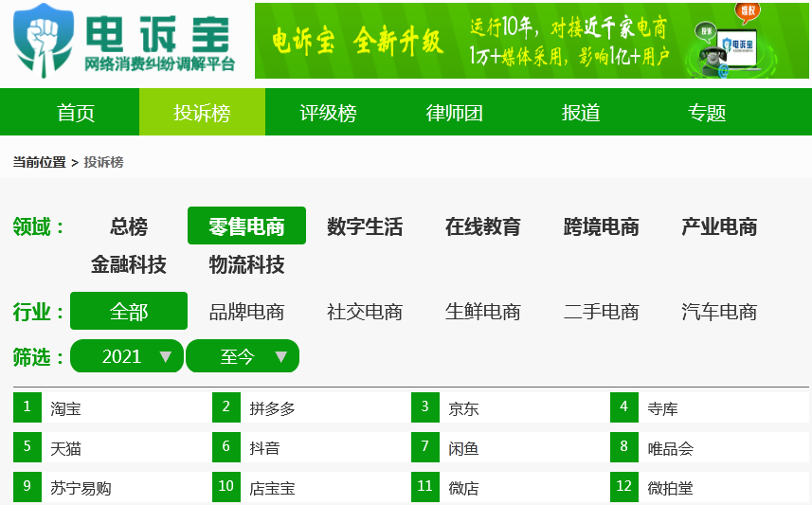The image size is (812, 505).
Task: Open the 2021 year dropdown
Action: pyautogui.click(x=127, y=356)
